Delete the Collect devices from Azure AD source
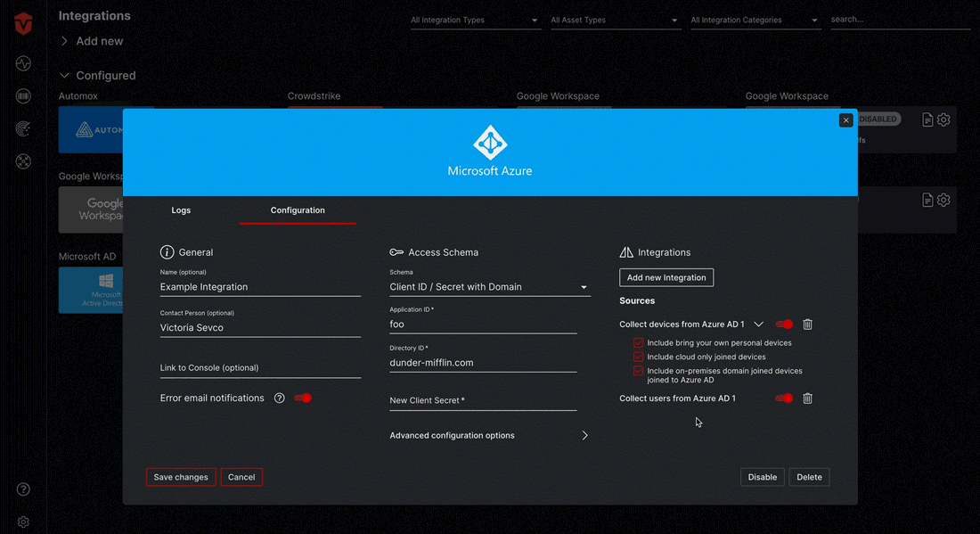Viewport: 980px width, 534px height. pos(807,324)
